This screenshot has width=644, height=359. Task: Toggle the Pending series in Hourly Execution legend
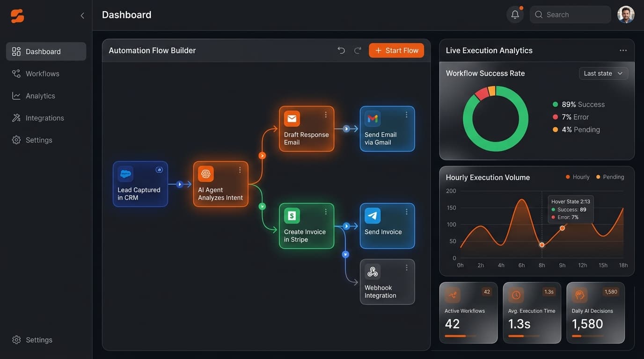tap(610, 177)
